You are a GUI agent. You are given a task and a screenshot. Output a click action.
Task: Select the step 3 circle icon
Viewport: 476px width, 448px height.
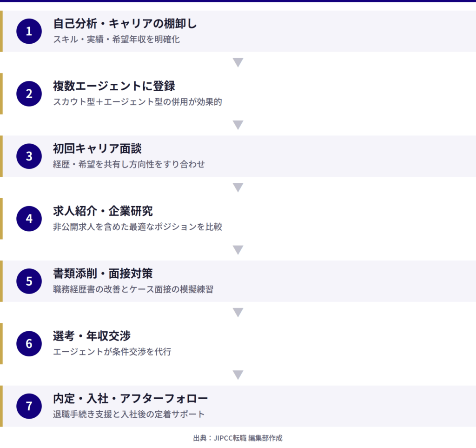(x=29, y=156)
